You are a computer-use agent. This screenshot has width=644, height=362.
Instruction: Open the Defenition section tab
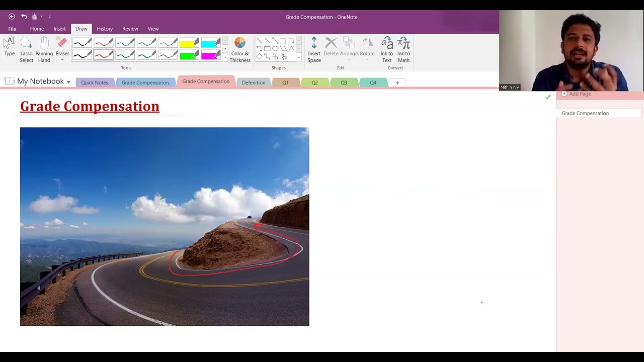(x=254, y=82)
